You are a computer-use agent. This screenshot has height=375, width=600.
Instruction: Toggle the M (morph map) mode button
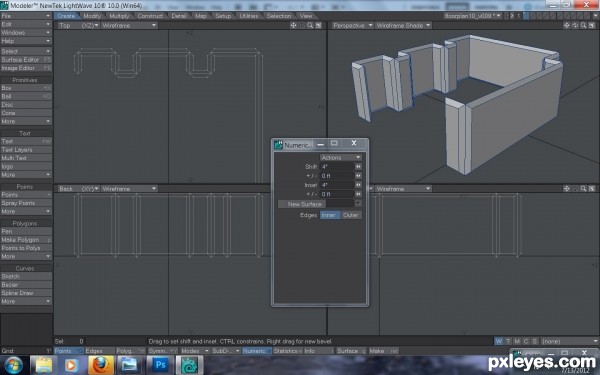517,341
